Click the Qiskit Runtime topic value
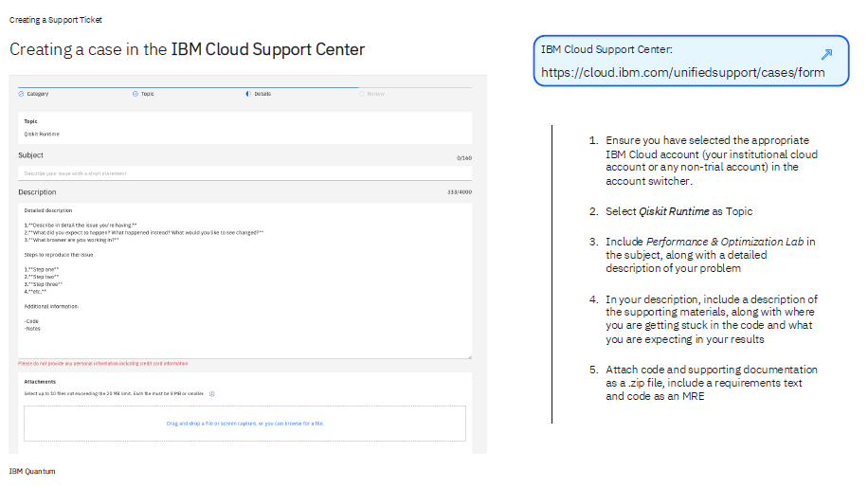This screenshot has height=488, width=868. coord(42,135)
